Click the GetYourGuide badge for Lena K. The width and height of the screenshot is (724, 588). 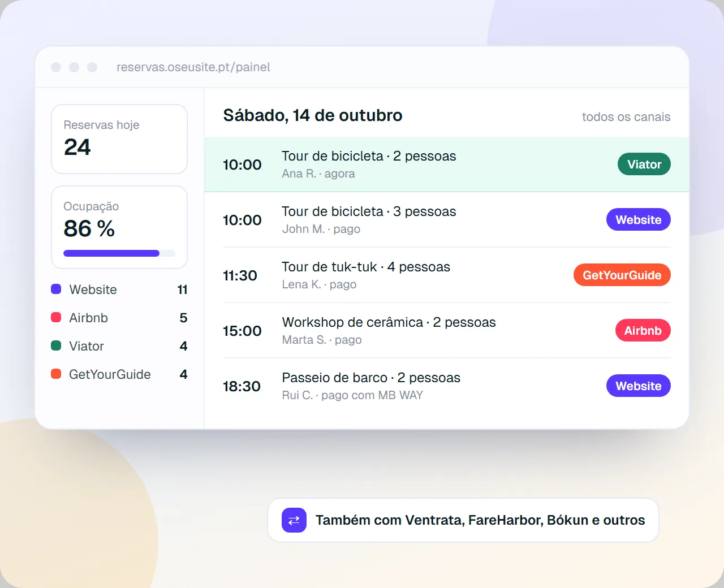(x=622, y=275)
